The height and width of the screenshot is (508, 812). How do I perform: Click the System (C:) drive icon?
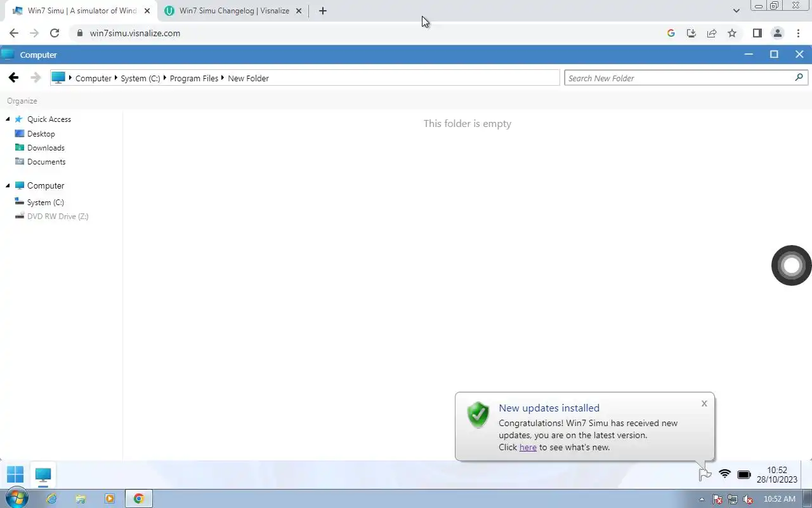[x=20, y=202]
